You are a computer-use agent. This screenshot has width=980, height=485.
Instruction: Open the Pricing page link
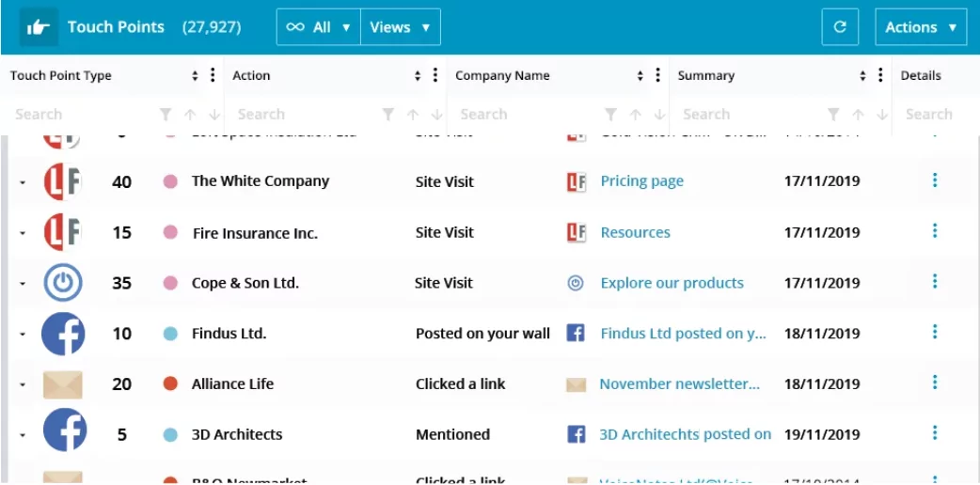click(641, 181)
